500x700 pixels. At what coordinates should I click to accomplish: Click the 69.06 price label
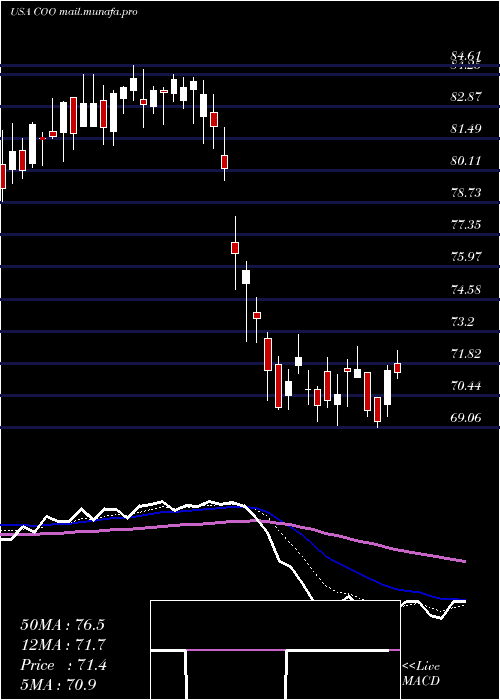(466, 418)
